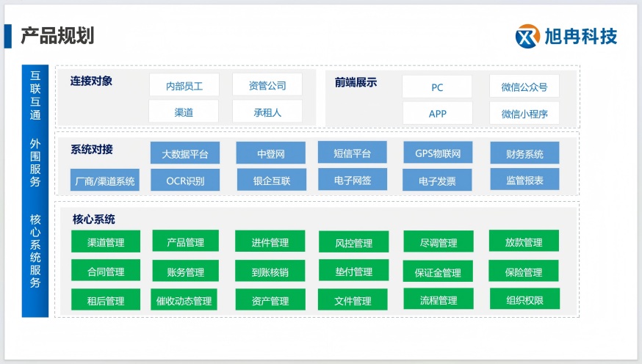Click the OCR识别 block

point(185,180)
